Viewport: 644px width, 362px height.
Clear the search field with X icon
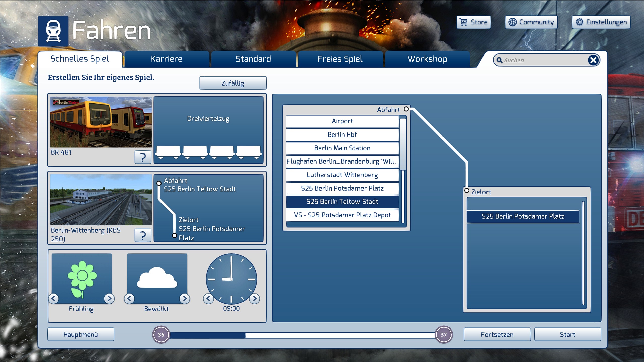593,60
